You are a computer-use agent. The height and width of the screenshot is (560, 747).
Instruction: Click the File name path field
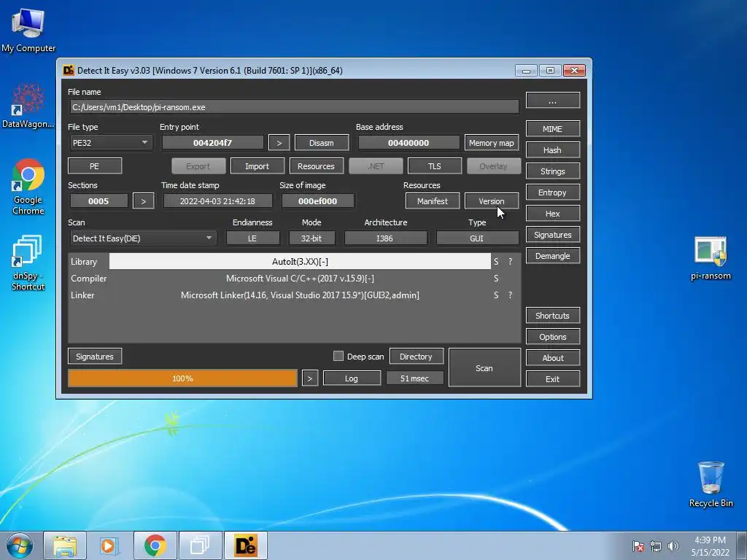click(294, 107)
